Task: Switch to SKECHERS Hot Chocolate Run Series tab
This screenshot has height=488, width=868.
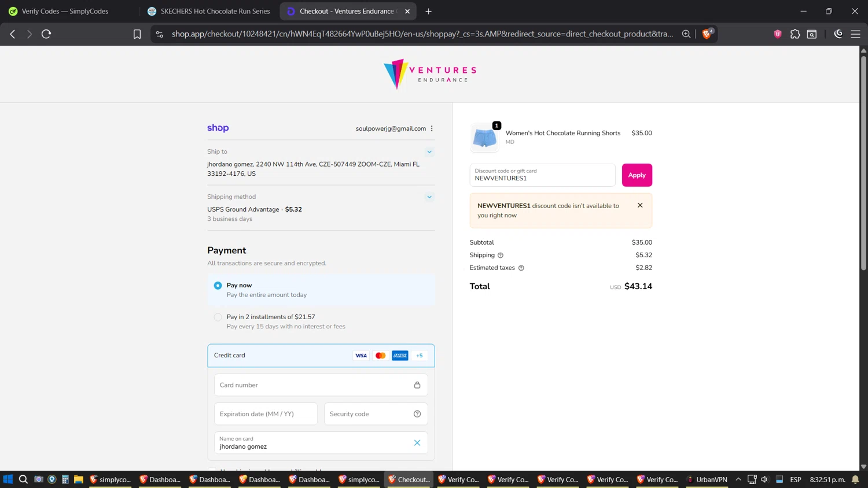Action: 209,11
